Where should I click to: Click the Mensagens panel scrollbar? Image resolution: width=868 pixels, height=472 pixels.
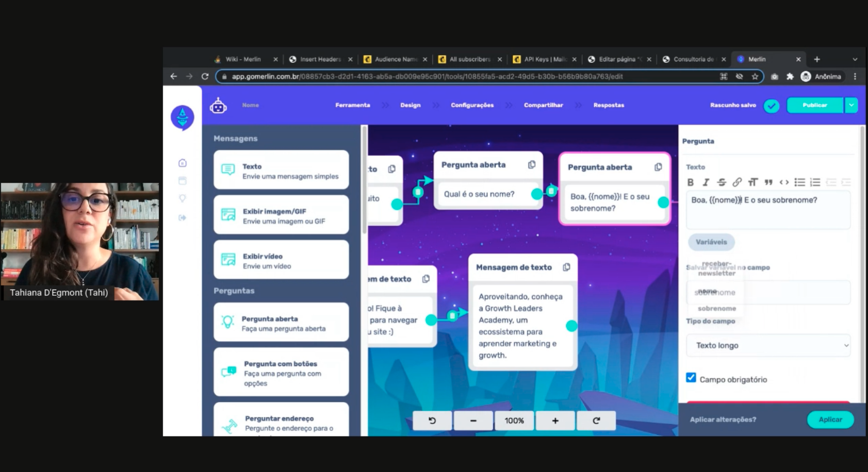tap(364, 180)
